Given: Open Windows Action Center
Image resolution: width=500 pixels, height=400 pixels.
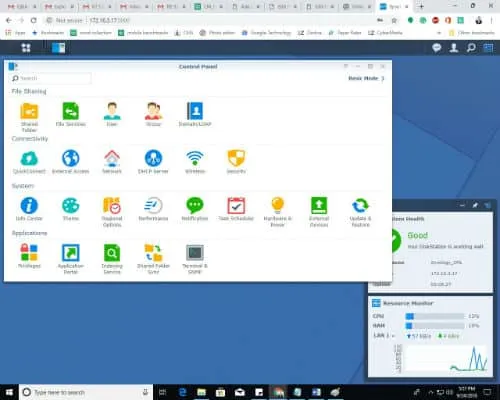Looking at the screenshot, I should [487, 392].
